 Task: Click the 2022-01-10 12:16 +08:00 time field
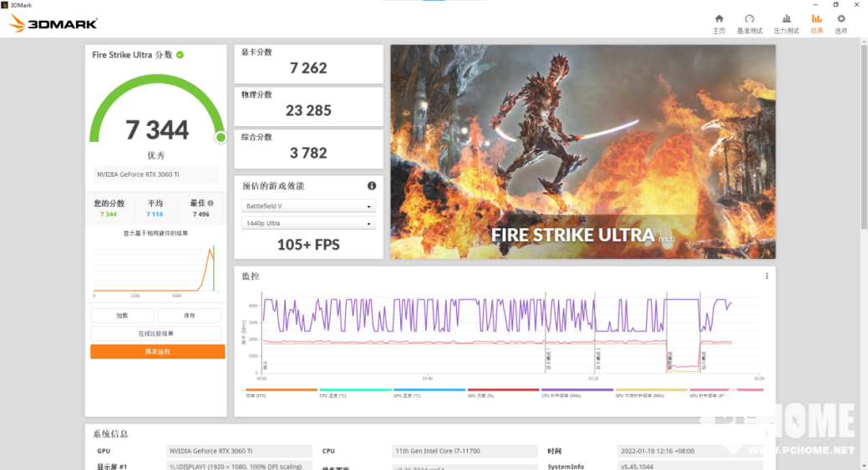[690, 451]
